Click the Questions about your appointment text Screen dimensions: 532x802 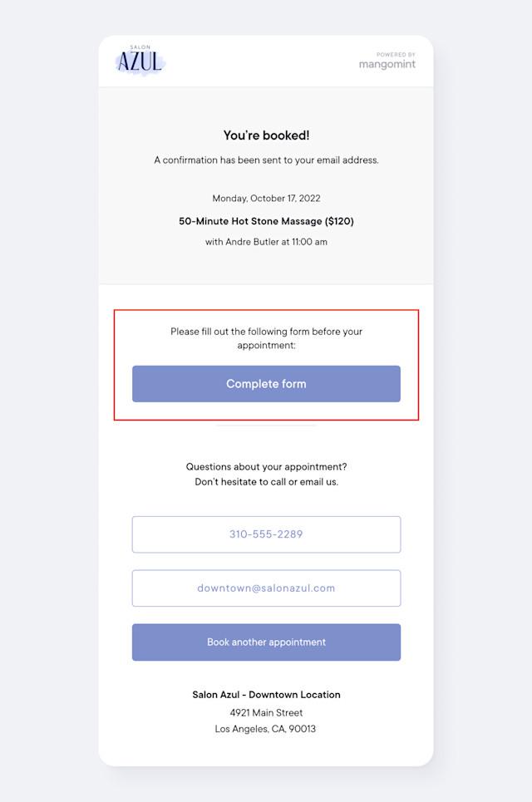[x=267, y=466]
